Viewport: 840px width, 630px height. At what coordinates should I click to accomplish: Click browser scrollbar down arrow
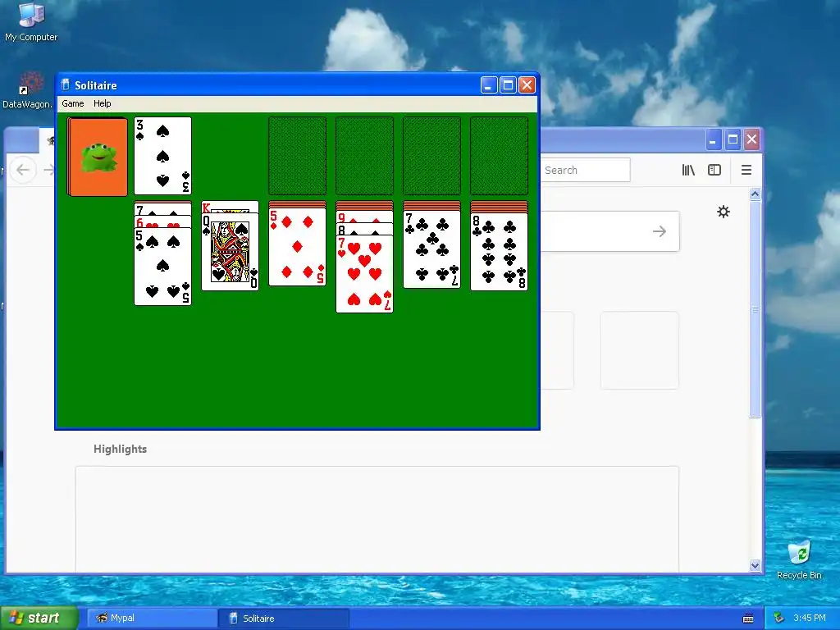755,565
